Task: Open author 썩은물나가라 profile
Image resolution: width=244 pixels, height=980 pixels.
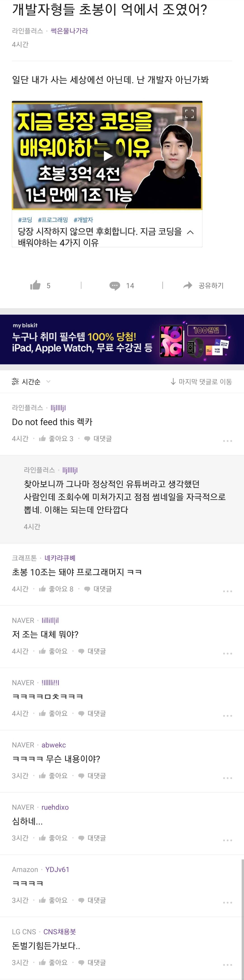Action: (x=69, y=31)
